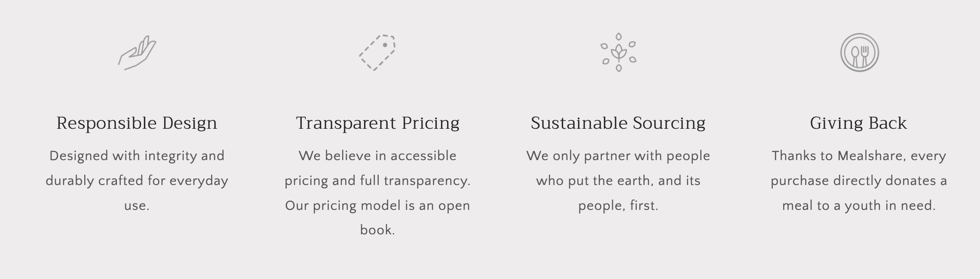Open the Giving Back heading
Screen dimensions: 980x279
point(858,123)
